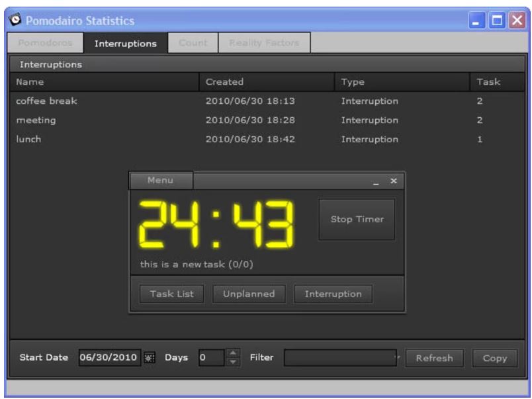Refresh the statistics list
Image resolution: width=532 pixels, height=399 pixels.
click(434, 358)
